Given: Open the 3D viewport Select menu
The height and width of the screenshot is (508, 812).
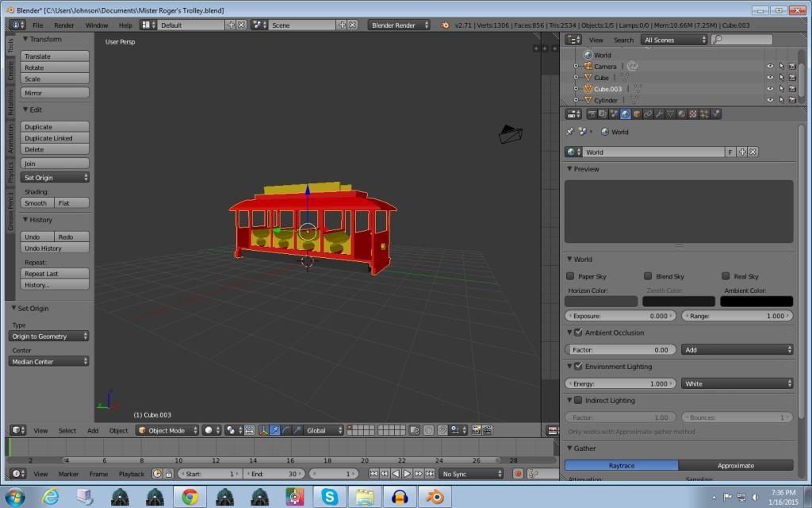Looking at the screenshot, I should click(x=67, y=430).
